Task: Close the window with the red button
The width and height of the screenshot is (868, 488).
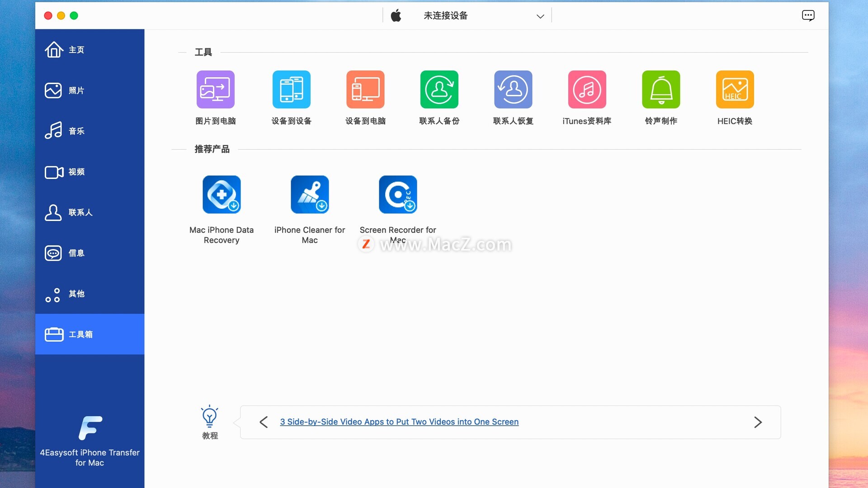Action: (x=48, y=16)
